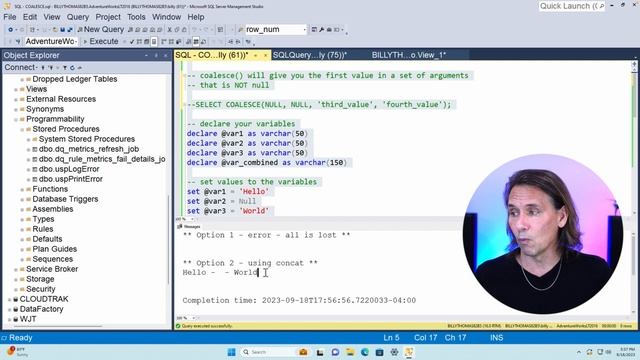The width and height of the screenshot is (640, 360).
Task: Collapse the Programmability node
Action: pyautogui.click(x=16, y=120)
